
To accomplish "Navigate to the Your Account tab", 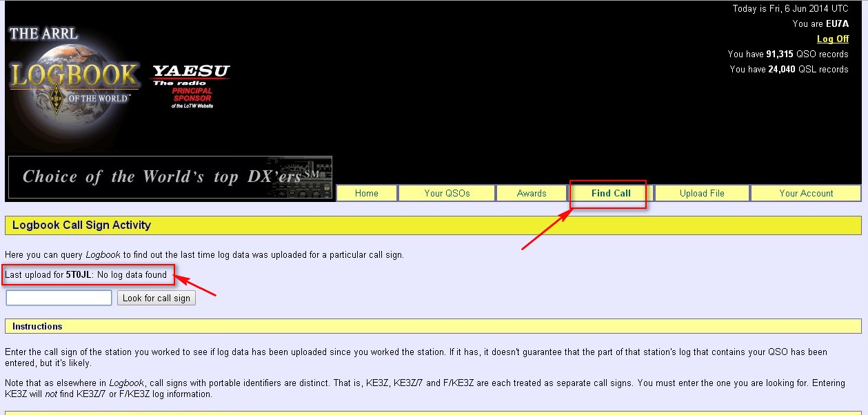I will coord(806,194).
